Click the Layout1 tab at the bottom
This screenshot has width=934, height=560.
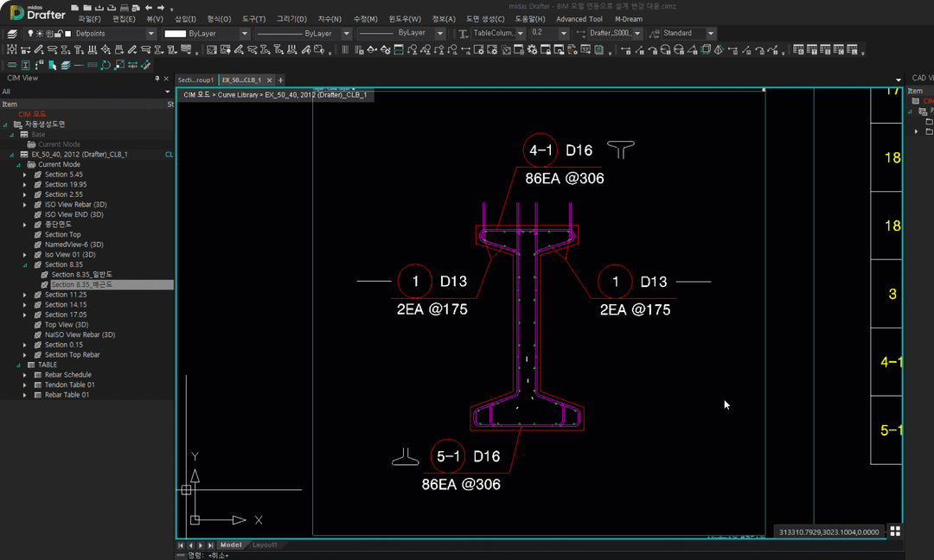[x=265, y=544]
